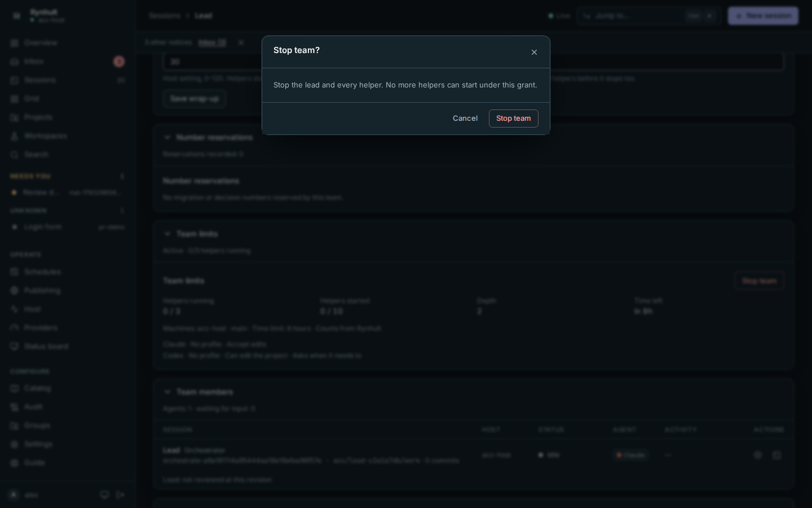Dismiss the notices bar with its X
This screenshot has width=812, height=508.
tap(241, 42)
